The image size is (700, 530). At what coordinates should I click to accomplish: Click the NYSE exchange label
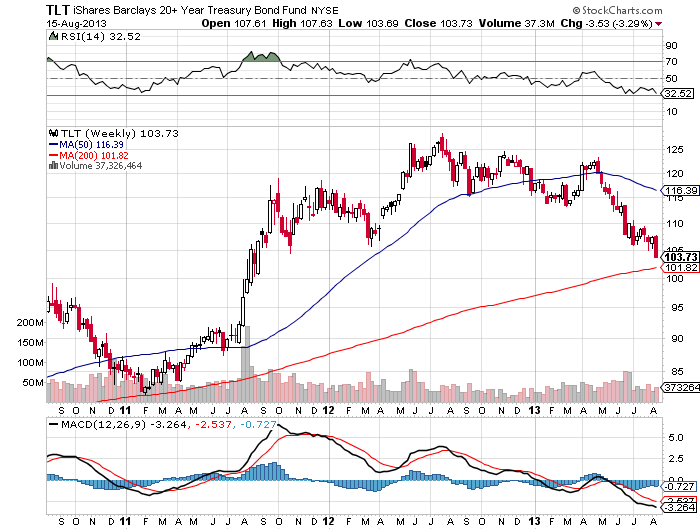[x=325, y=10]
